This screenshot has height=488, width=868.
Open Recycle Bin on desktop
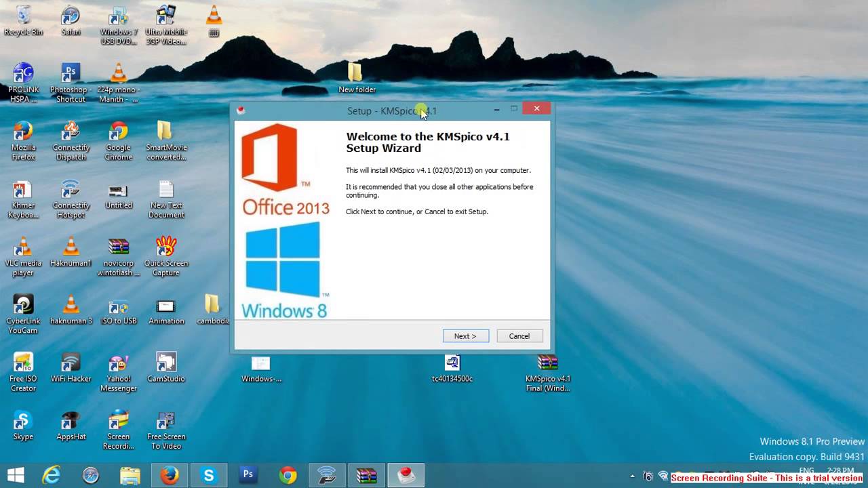tap(23, 20)
